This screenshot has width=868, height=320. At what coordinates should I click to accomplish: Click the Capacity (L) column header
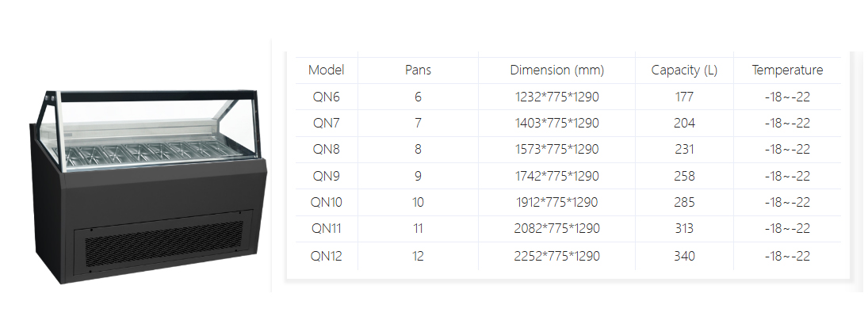pyautogui.click(x=684, y=70)
